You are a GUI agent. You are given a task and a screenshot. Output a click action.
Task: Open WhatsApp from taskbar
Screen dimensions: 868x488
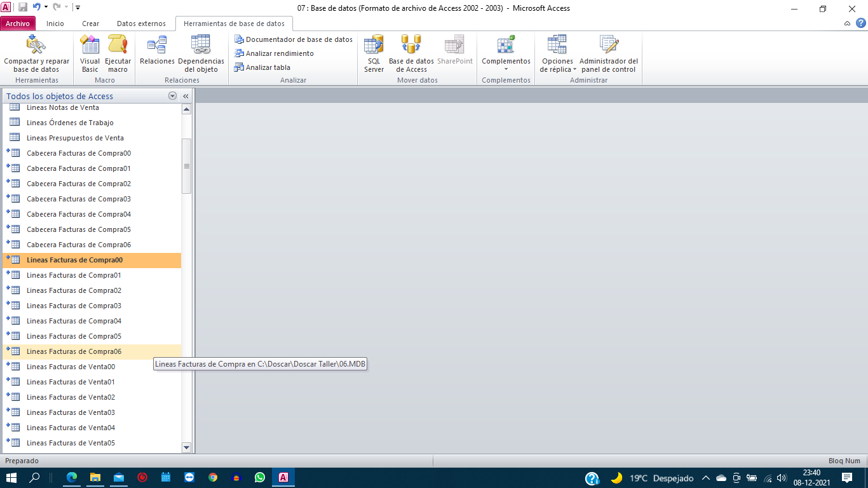click(259, 477)
